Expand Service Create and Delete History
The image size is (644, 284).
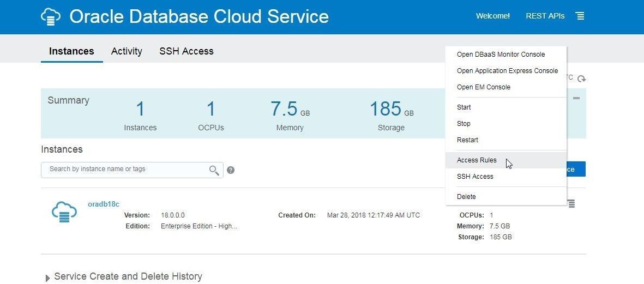[47, 278]
